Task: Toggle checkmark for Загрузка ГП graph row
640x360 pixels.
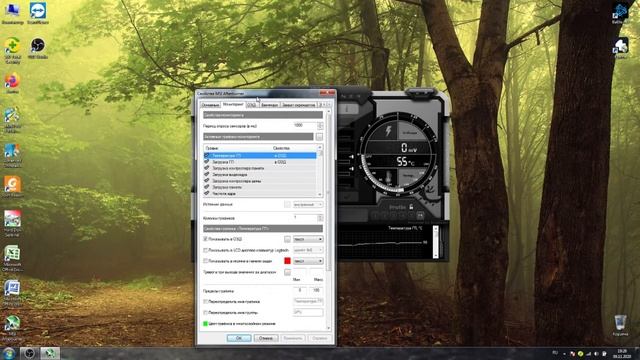Action: 207,162
